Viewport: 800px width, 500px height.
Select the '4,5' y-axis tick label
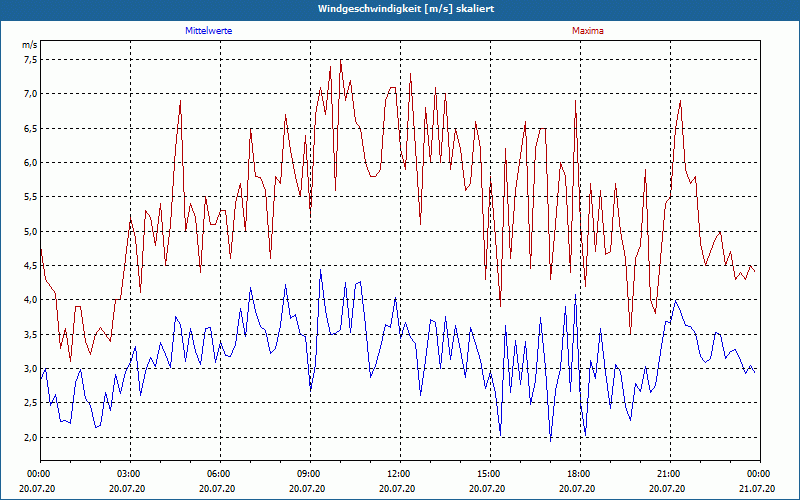pos(30,266)
